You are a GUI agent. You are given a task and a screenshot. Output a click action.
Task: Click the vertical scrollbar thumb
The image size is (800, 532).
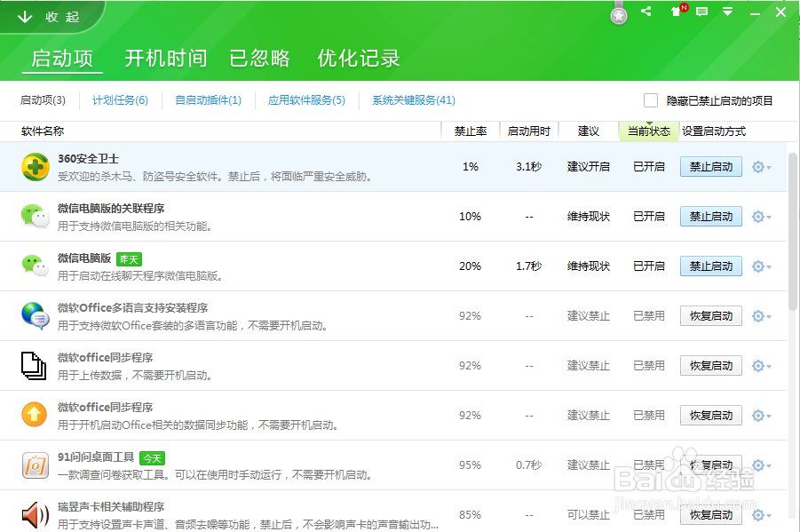click(x=793, y=231)
